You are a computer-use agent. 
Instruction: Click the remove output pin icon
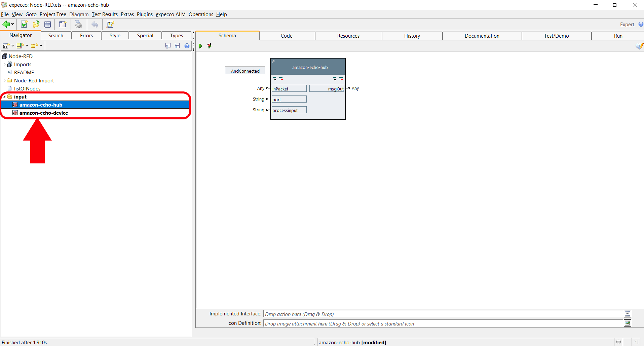point(341,79)
